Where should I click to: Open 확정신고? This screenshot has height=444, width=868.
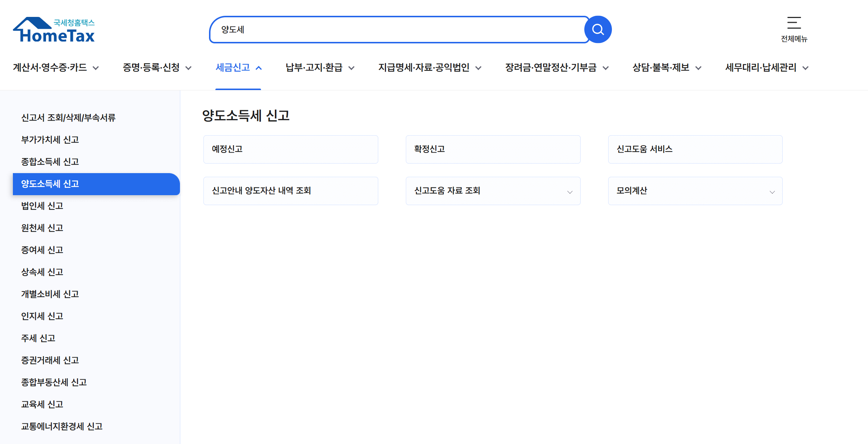[493, 149]
